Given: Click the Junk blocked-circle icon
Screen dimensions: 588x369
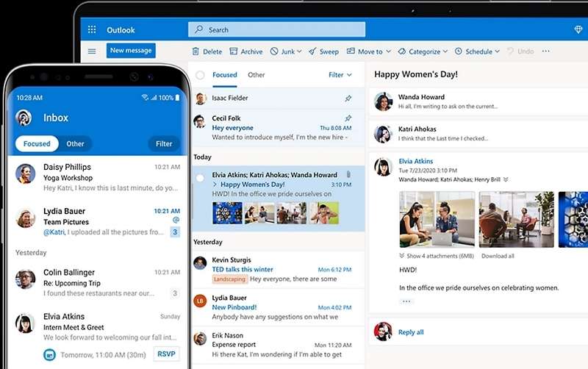Looking at the screenshot, I should [274, 51].
